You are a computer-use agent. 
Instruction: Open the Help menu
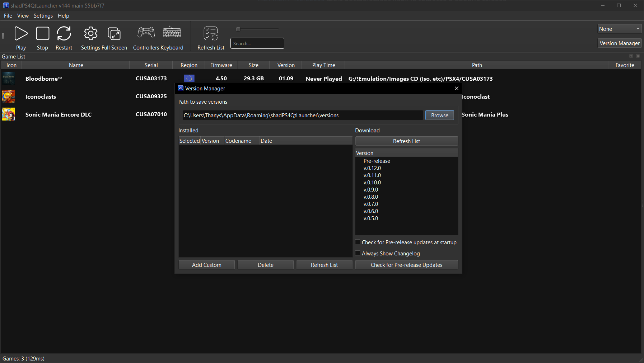pos(64,16)
